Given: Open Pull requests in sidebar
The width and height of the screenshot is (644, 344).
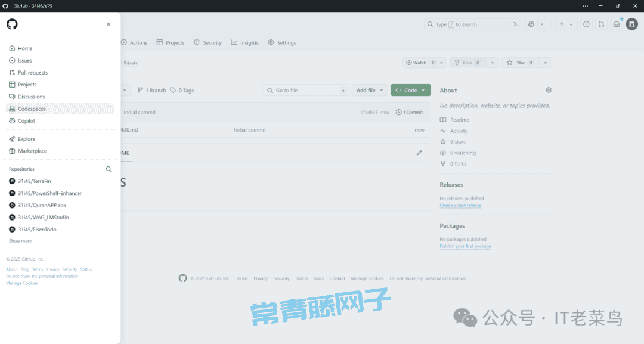Looking at the screenshot, I should coord(60,72).
